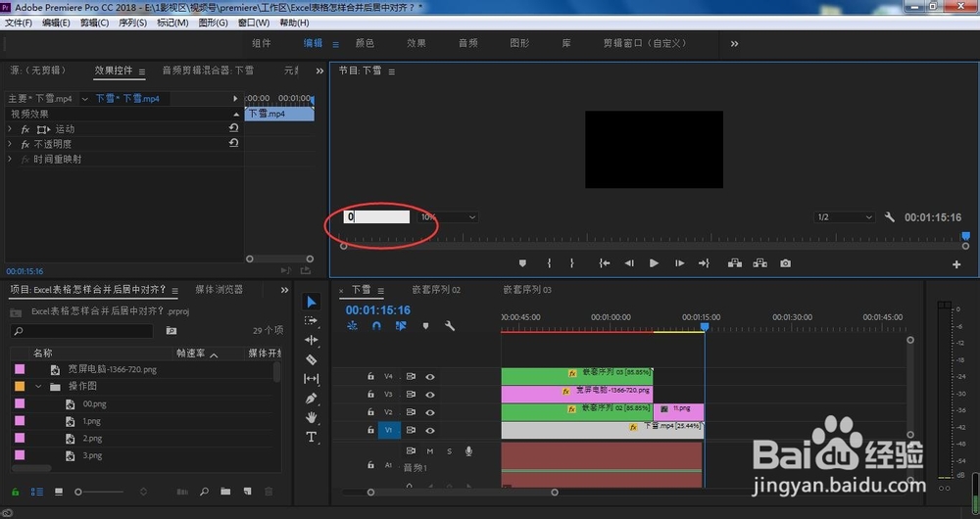
Task: Open timeline display settings wrench
Action: [x=450, y=326]
